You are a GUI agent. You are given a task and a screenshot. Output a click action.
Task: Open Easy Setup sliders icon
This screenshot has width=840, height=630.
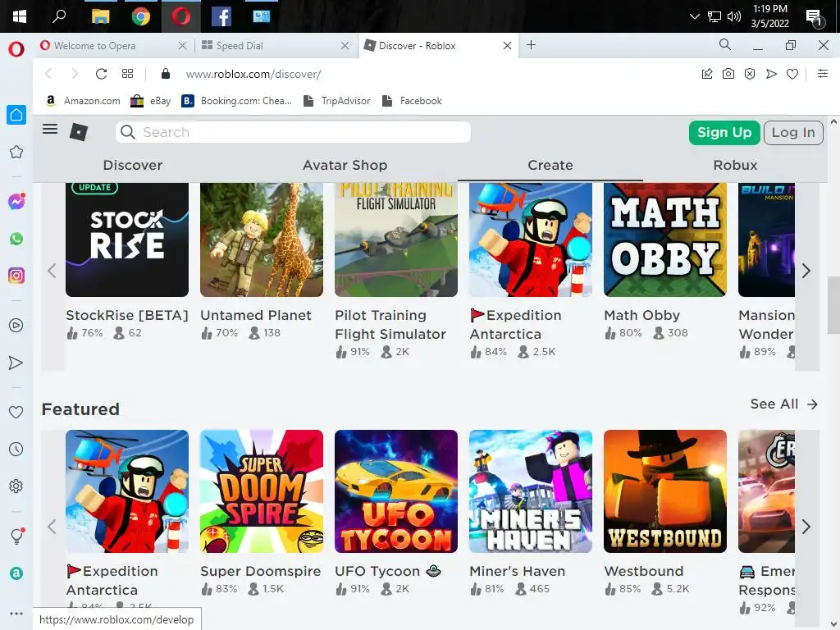(823, 73)
